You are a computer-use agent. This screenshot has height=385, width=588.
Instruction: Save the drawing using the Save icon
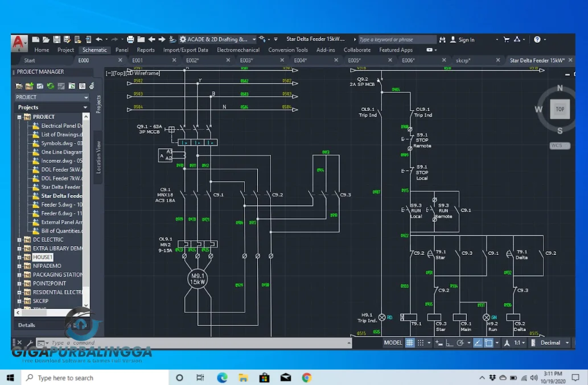pyautogui.click(x=55, y=39)
